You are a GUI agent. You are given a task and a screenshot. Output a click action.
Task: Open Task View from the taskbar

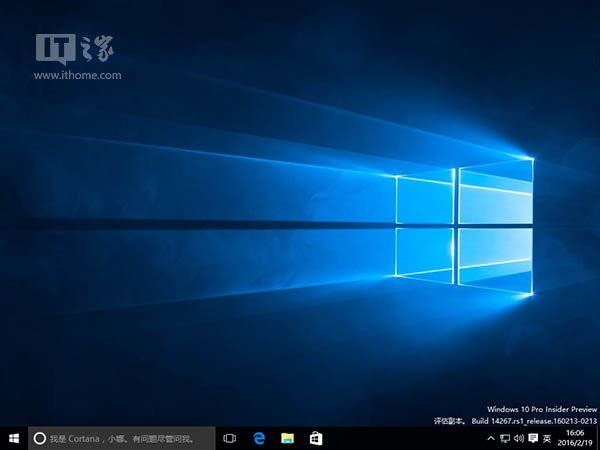pos(229,438)
